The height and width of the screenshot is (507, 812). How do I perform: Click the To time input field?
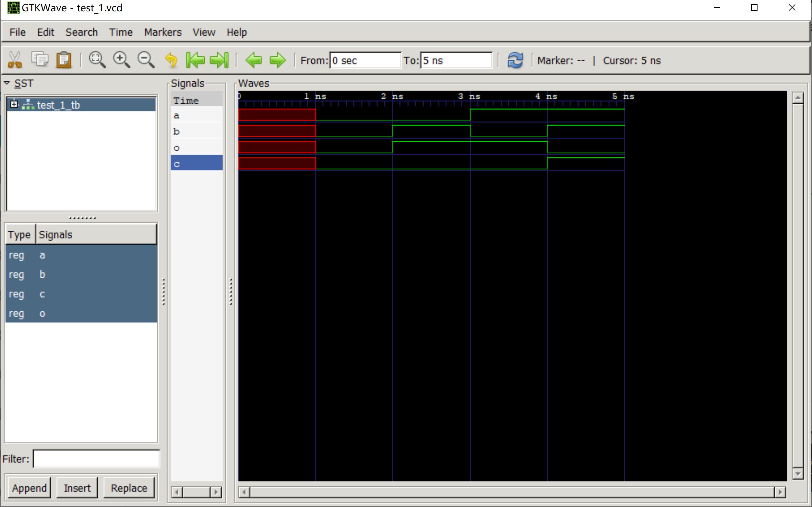(x=456, y=60)
